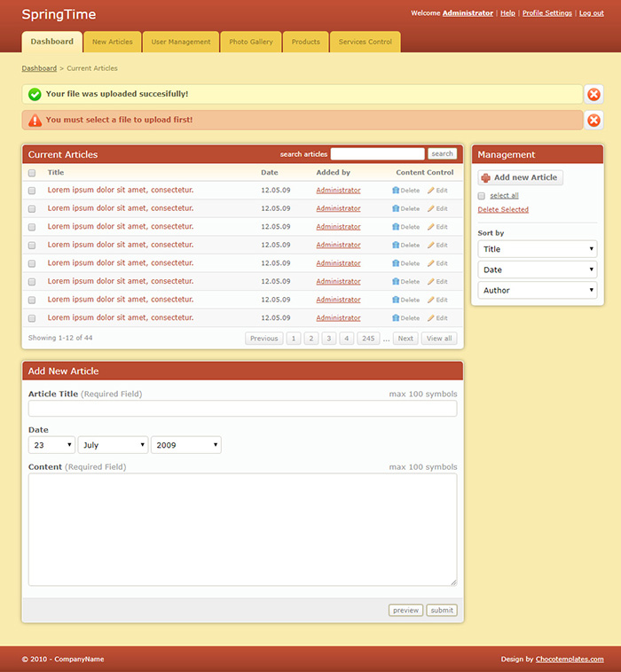Click the green success checkmark icon

pos(35,94)
